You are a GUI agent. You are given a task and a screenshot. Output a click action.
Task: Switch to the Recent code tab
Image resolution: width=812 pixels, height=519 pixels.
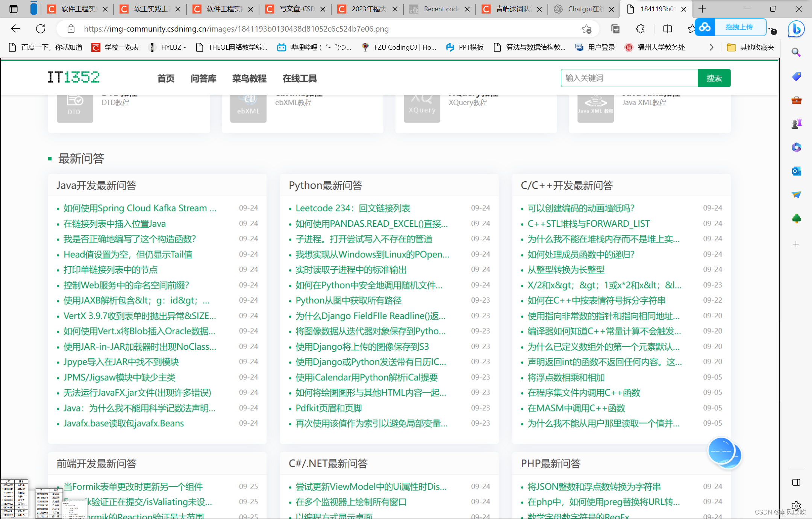(x=439, y=9)
